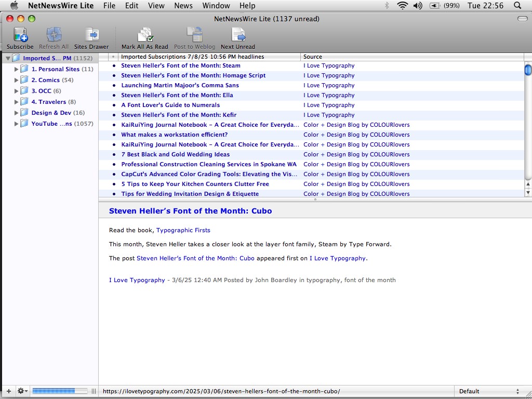532x399 pixels.
Task: Click the Imported Subscriptions folder icon
Action: [16, 58]
